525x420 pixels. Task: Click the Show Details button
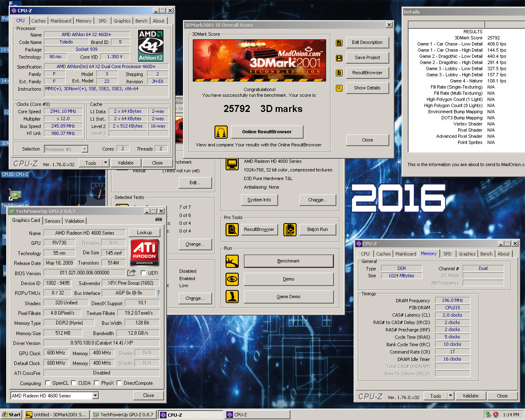tap(367, 88)
